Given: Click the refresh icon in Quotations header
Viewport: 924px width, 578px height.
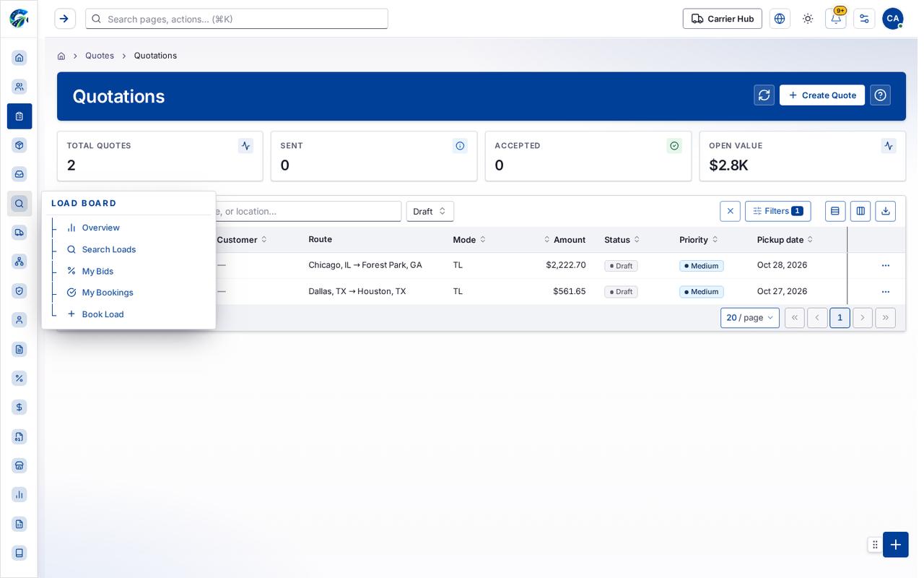Looking at the screenshot, I should click(x=764, y=95).
